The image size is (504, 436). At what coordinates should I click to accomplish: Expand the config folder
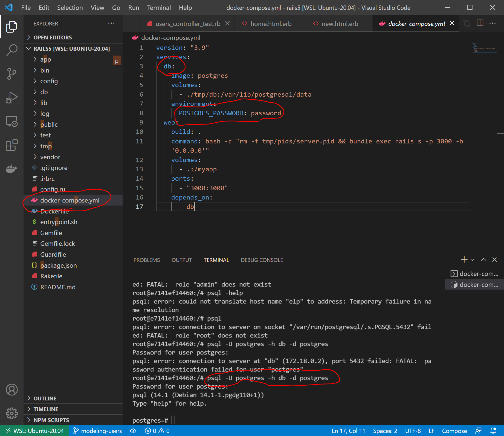[x=73, y=81]
